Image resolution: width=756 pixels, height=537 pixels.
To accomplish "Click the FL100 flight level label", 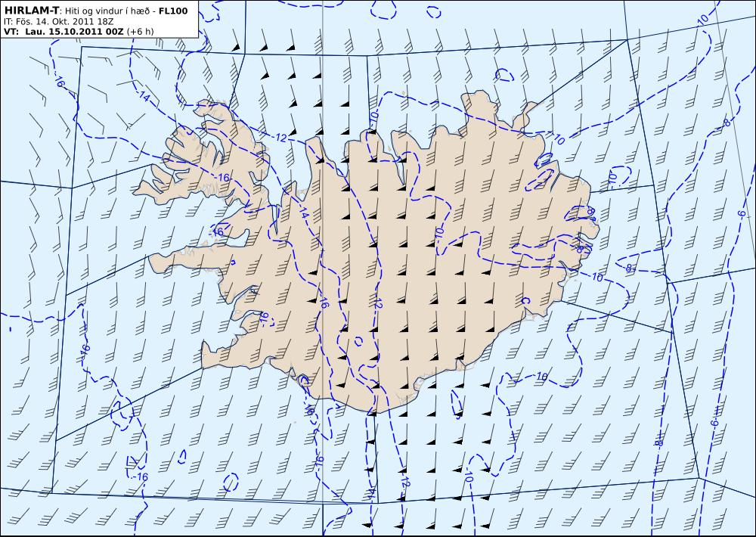I will click(172, 11).
